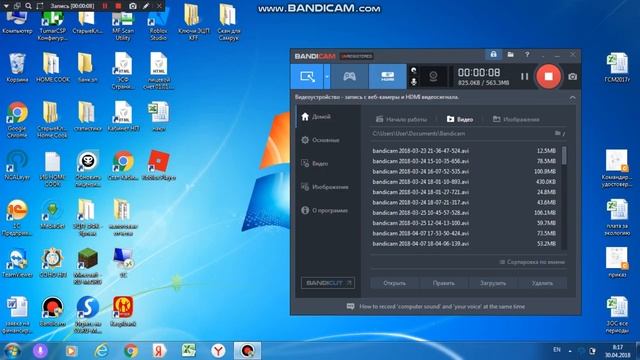The height and width of the screenshot is (360, 640).
Task: Click the magnifier icon on recording bar
Action: tap(28, 6)
